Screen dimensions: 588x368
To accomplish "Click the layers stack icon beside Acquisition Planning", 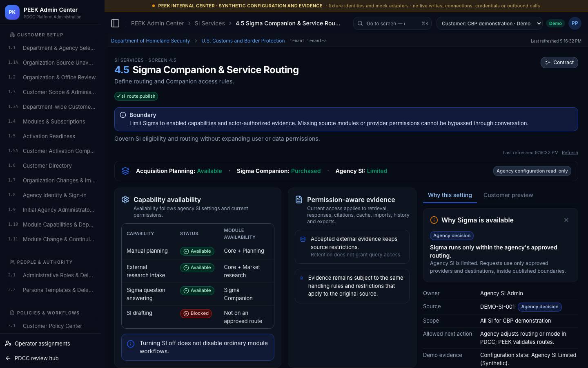I will pyautogui.click(x=125, y=171).
